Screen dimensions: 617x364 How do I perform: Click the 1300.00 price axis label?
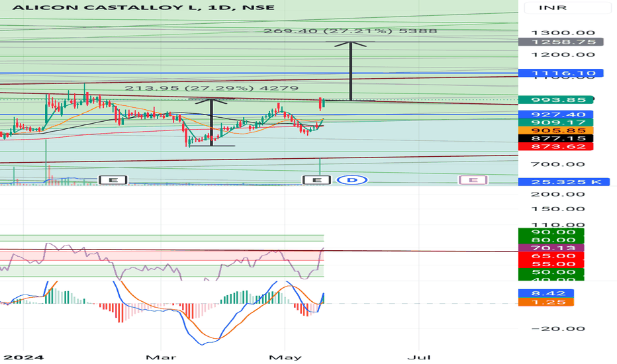[x=563, y=32]
